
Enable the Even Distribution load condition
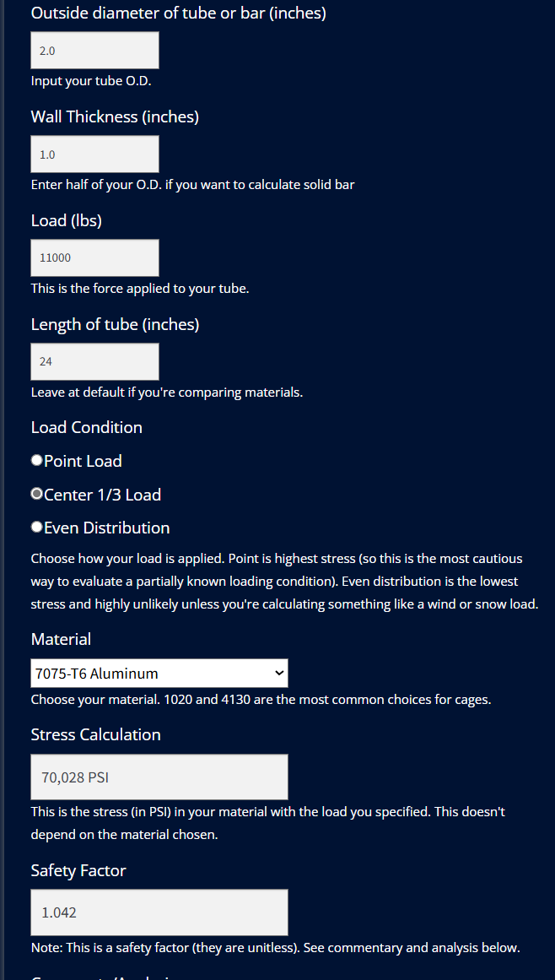(x=37, y=528)
